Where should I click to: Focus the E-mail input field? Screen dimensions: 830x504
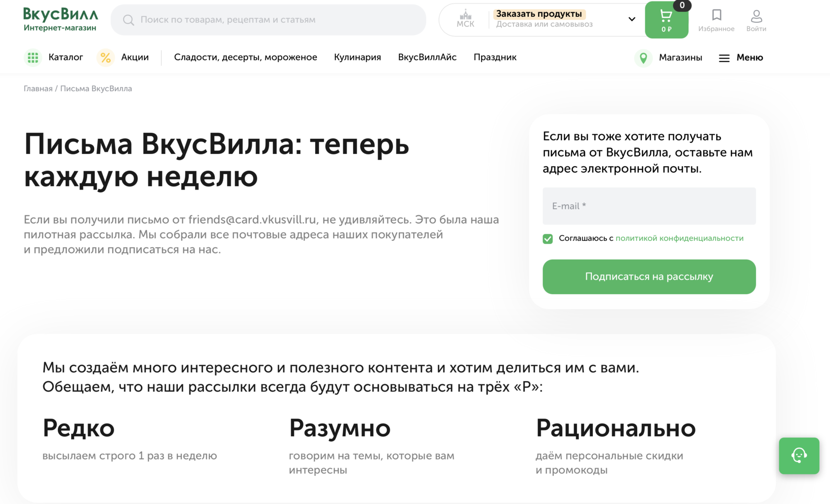pyautogui.click(x=649, y=206)
